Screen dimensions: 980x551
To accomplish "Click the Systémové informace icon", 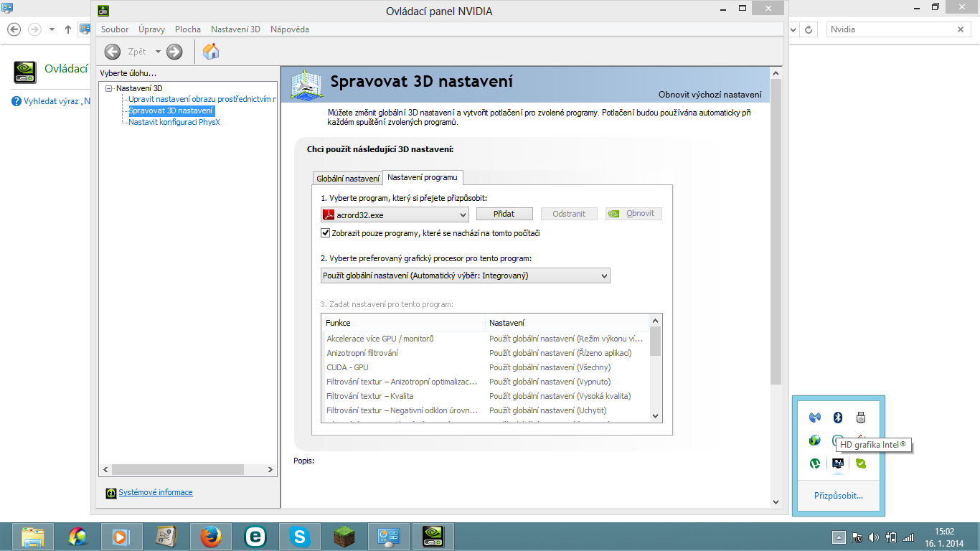I will coord(111,493).
